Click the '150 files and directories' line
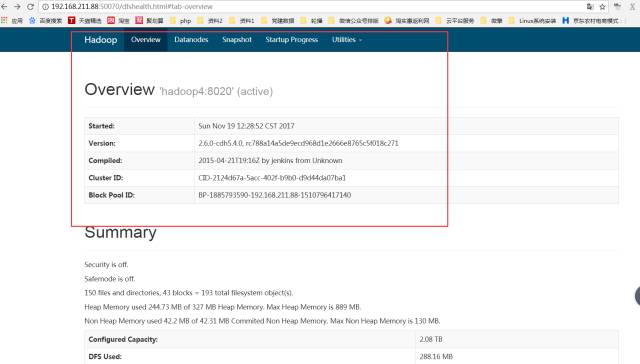This screenshot has width=640, height=364. point(189,293)
